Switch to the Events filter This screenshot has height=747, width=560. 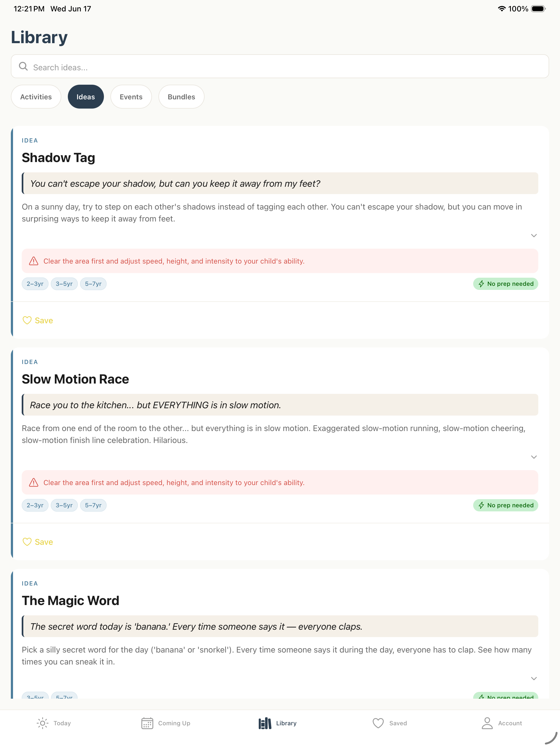coord(131,97)
